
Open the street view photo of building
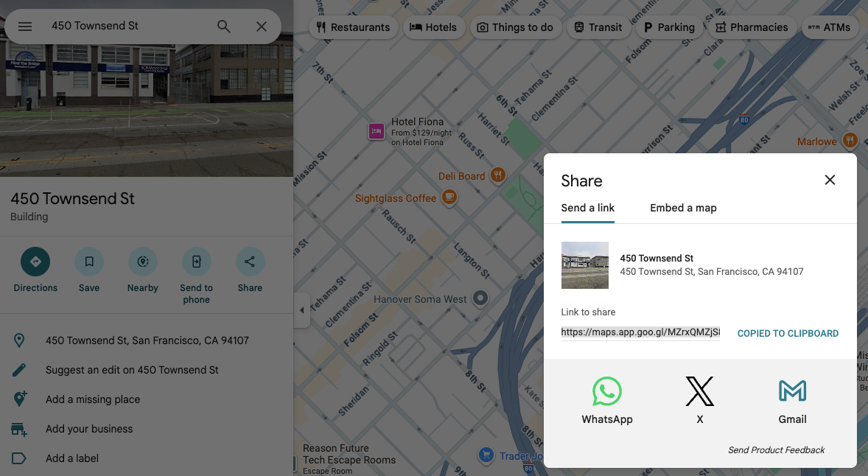pos(147,111)
